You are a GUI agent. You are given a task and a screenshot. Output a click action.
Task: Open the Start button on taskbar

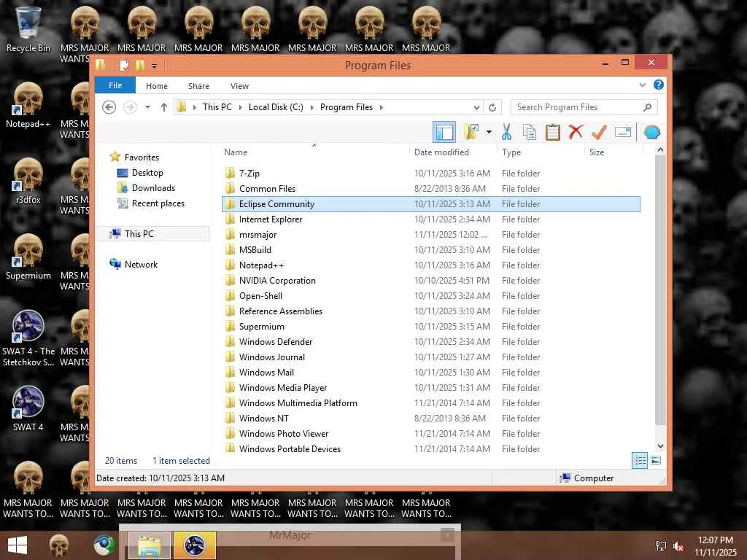[18, 545]
